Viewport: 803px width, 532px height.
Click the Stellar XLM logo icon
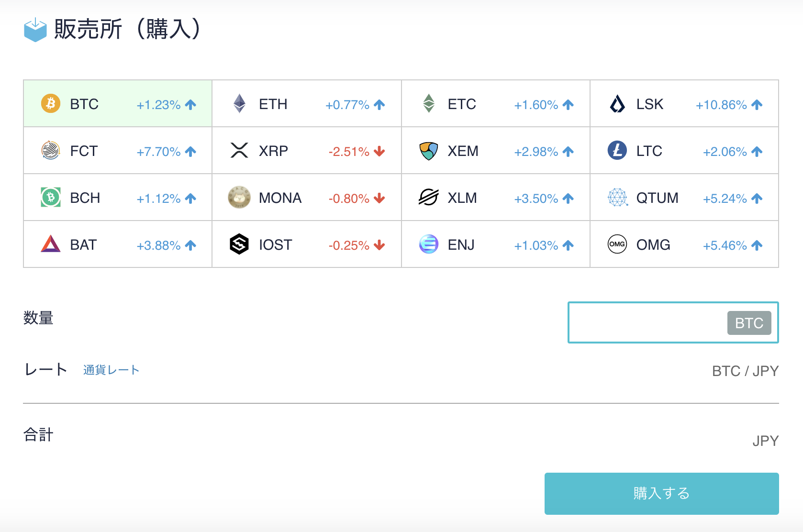pos(429,197)
